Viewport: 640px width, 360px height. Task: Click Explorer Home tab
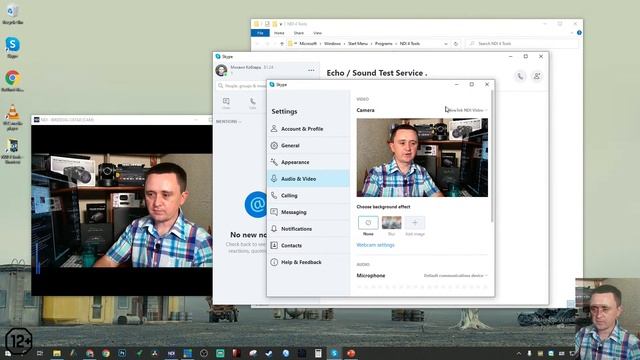279,33
